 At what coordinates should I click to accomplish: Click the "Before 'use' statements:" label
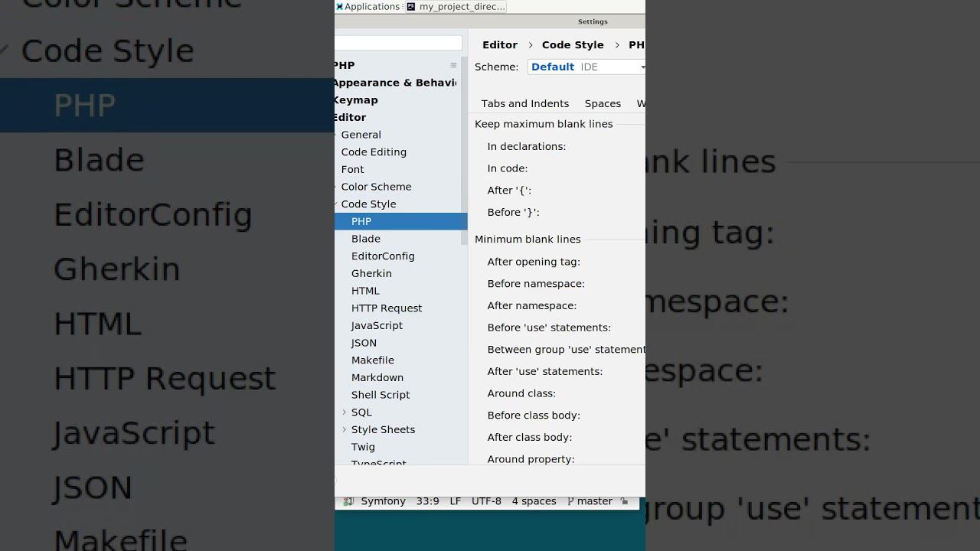click(549, 328)
